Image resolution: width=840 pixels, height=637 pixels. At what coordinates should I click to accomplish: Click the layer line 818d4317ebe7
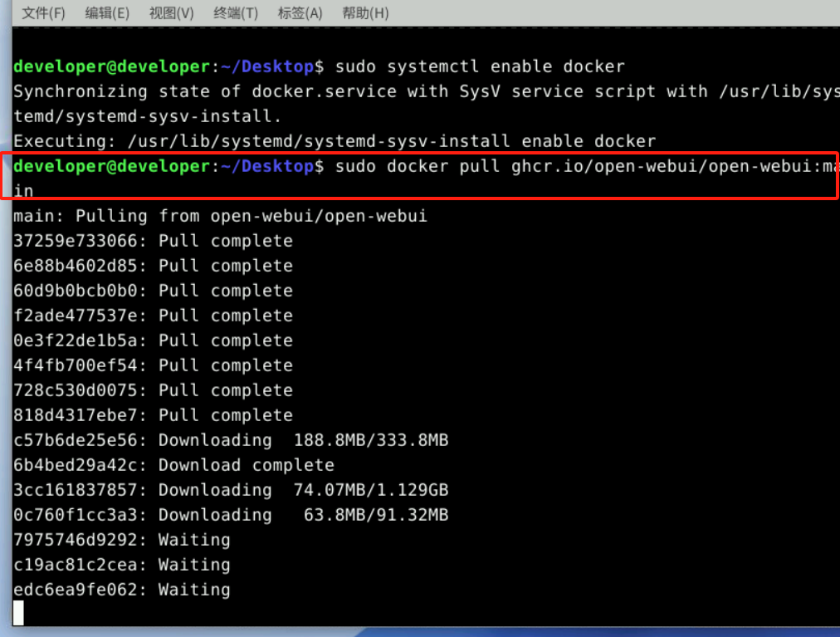pos(154,415)
